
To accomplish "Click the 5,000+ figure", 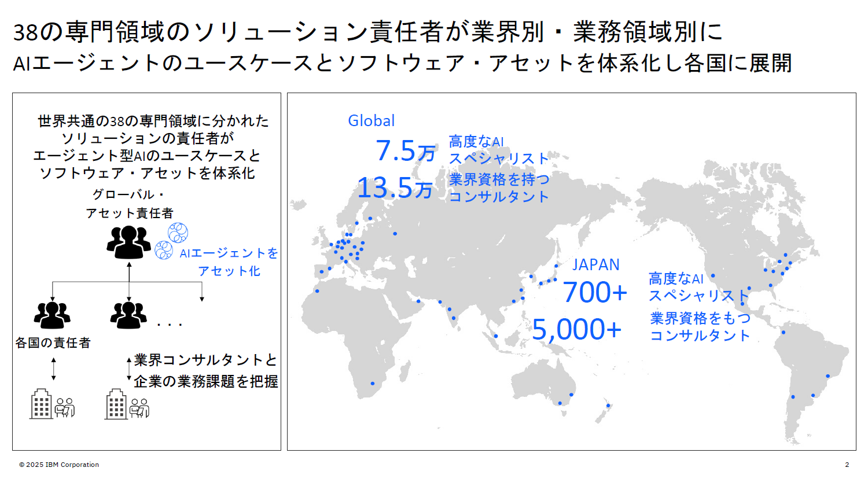I will (x=576, y=330).
